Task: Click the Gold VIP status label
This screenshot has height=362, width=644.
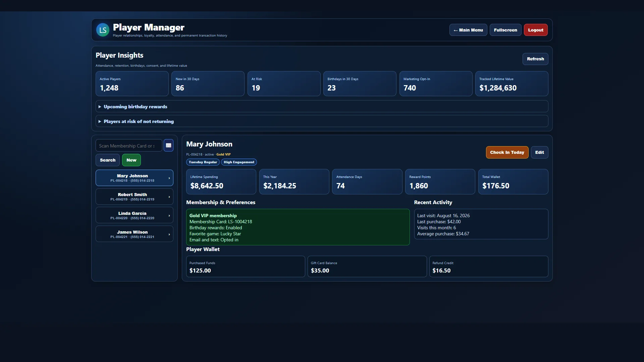Action: pyautogui.click(x=223, y=155)
